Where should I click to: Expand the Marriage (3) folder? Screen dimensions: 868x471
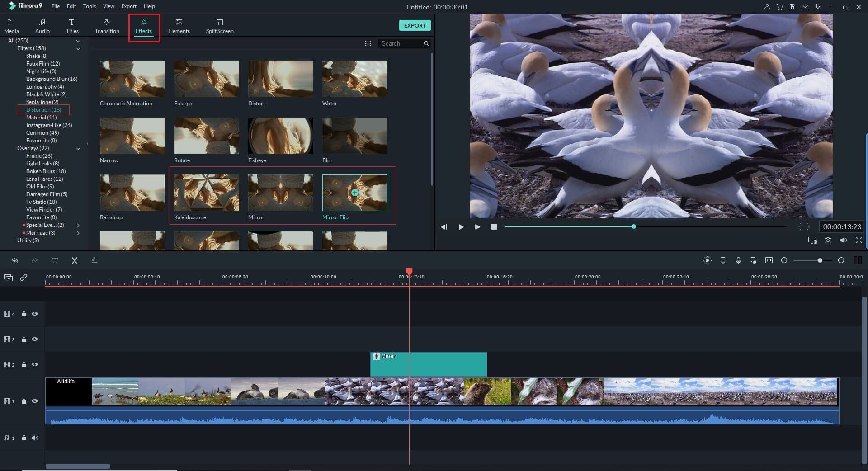[x=78, y=233]
